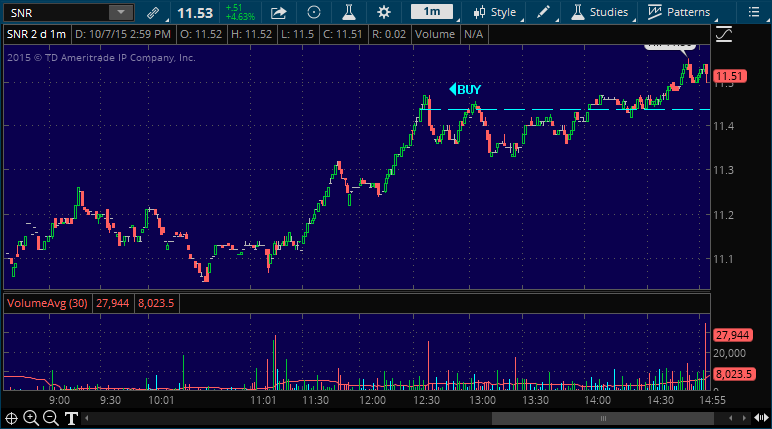The width and height of the screenshot is (772, 429).
Task: Open chart settings gear icon
Action: point(384,13)
